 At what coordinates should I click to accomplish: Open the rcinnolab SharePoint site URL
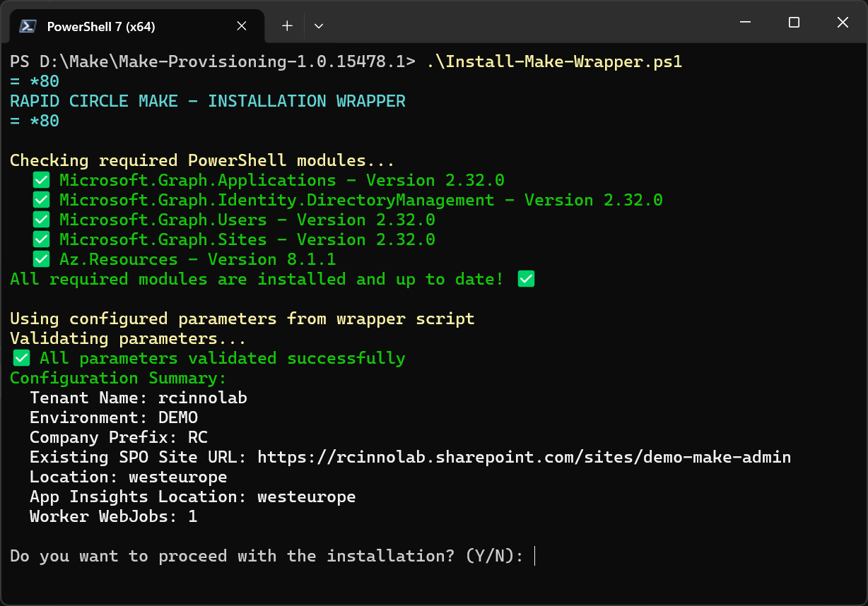pos(524,457)
